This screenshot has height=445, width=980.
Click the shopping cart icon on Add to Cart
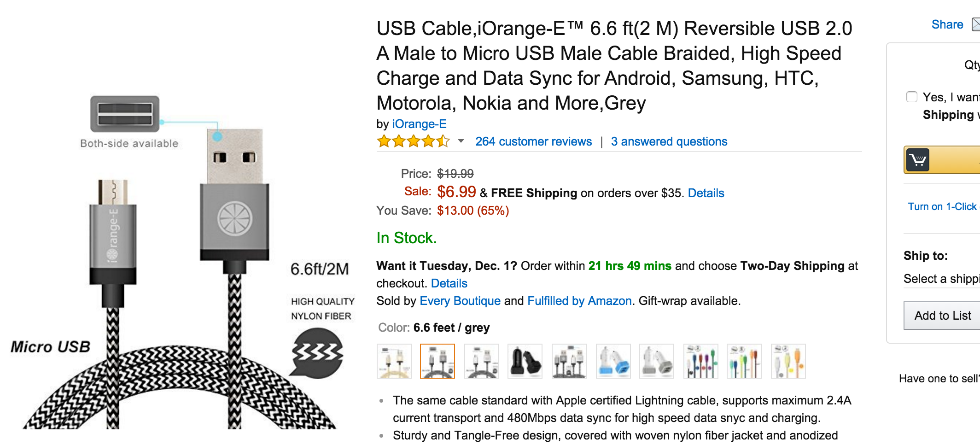pyautogui.click(x=918, y=160)
